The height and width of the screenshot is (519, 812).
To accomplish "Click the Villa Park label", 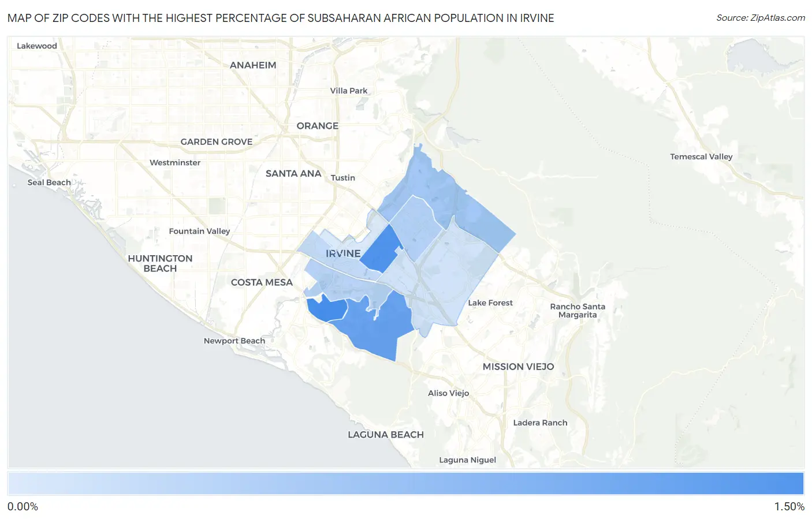I will click(349, 91).
